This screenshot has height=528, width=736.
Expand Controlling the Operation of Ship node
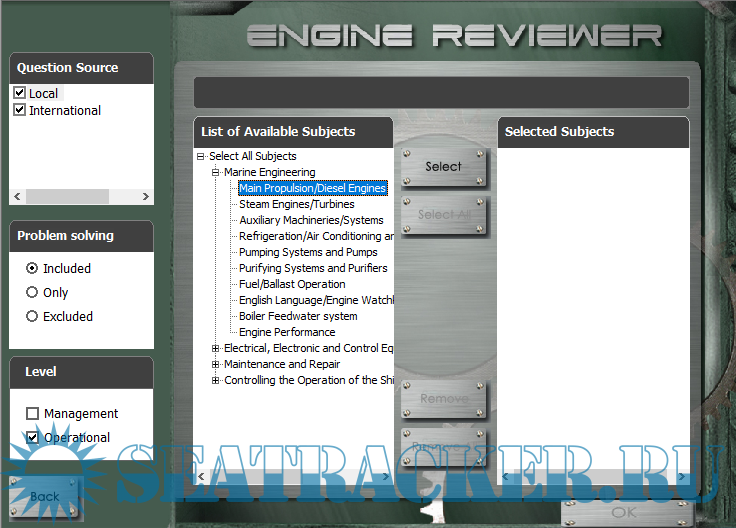[x=215, y=380]
